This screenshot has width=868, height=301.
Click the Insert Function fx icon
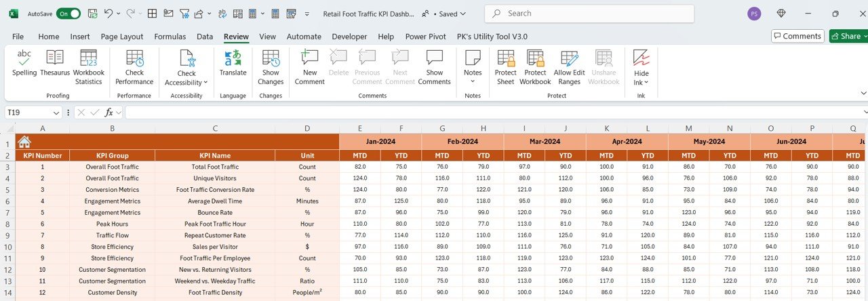tap(109, 113)
